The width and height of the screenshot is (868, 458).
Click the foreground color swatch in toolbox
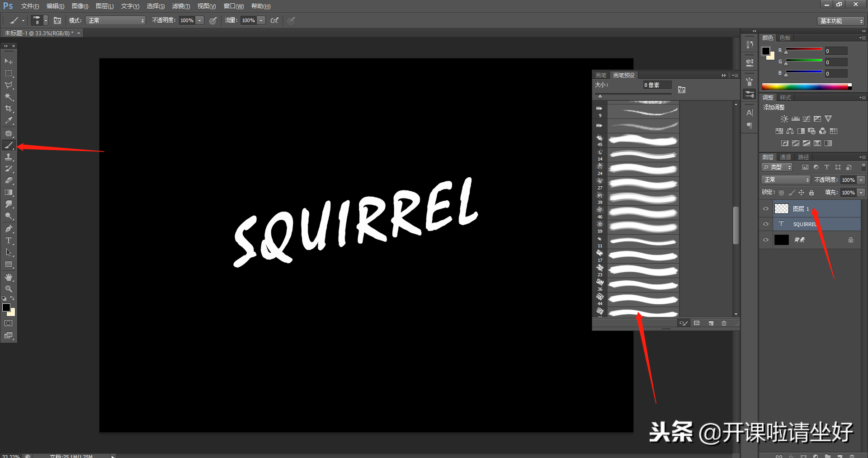pos(6,307)
